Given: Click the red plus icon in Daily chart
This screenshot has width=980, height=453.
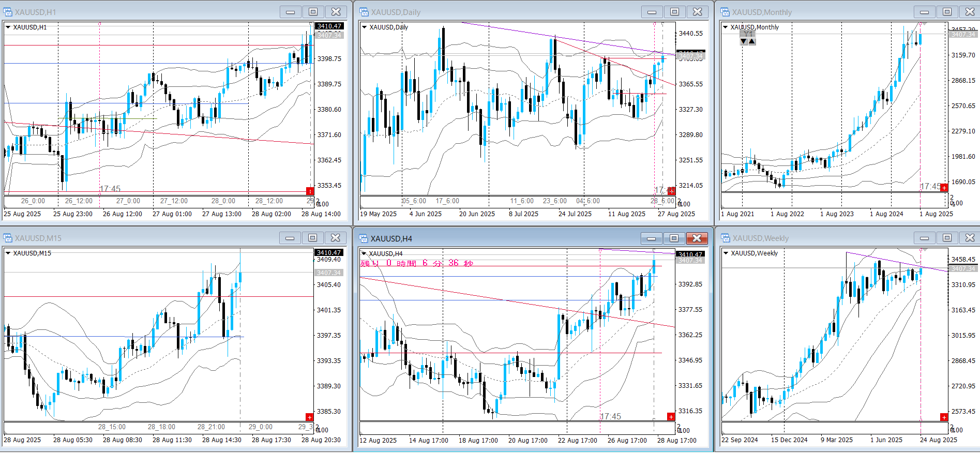Looking at the screenshot, I should click(x=671, y=191).
